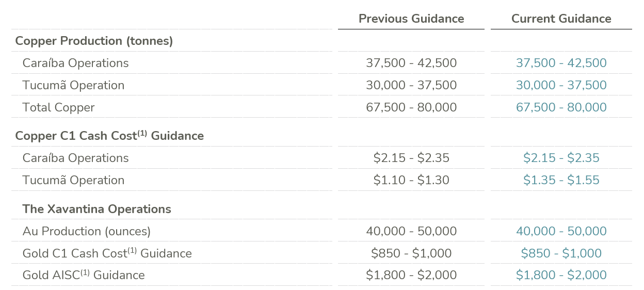Select the Copper C1 Cash Cost Guidance heading
Image resolution: width=644 pixels, height=290 pixels.
pos(109,136)
